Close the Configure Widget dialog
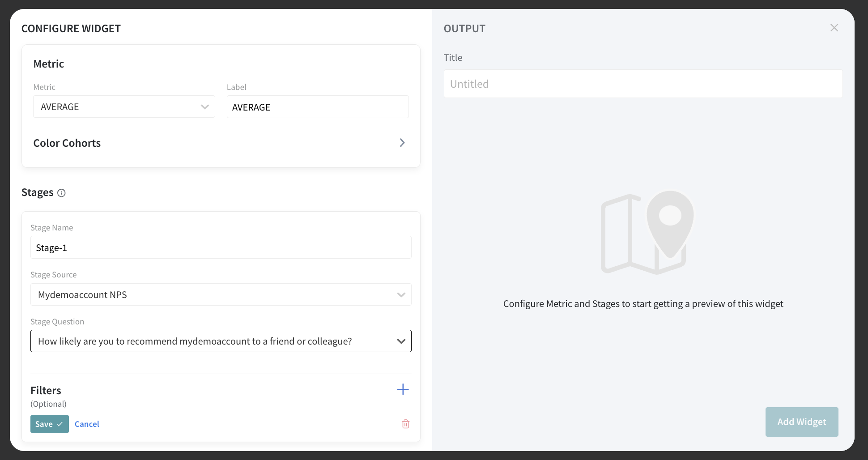The image size is (868, 460). [834, 28]
